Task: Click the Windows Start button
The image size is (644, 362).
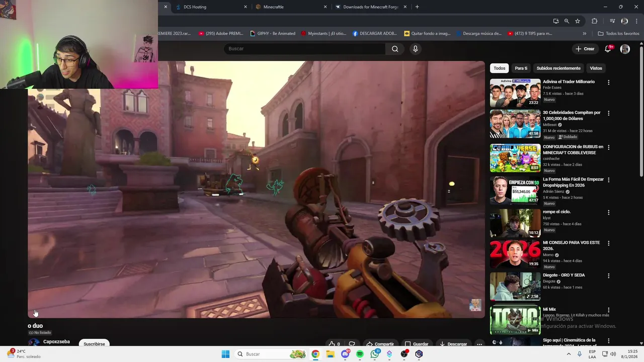Action: pyautogui.click(x=225, y=354)
